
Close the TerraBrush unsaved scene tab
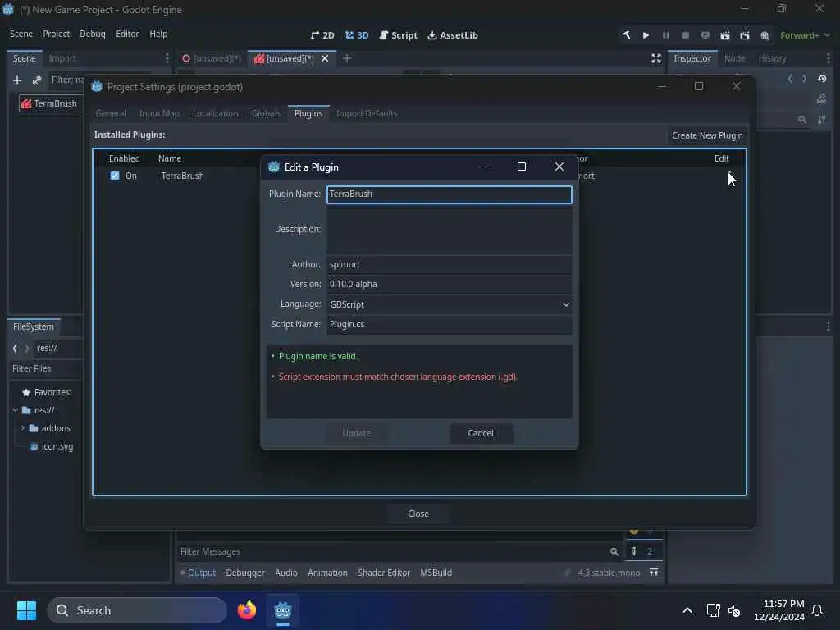coord(325,58)
